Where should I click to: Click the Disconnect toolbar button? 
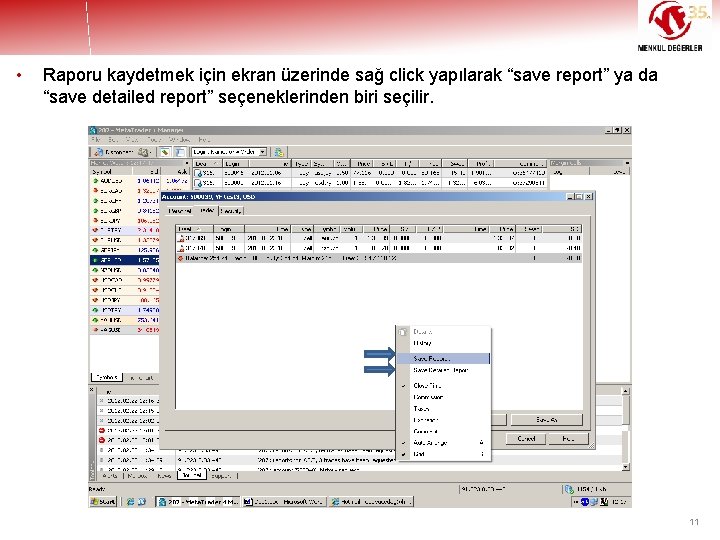click(x=113, y=152)
